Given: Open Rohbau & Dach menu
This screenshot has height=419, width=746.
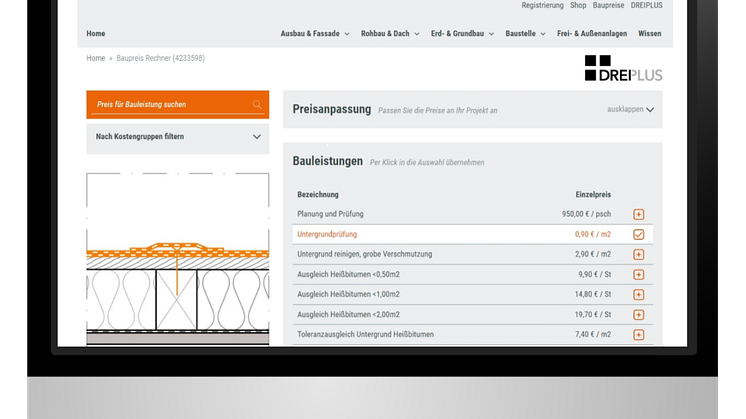Looking at the screenshot, I should tap(387, 33).
